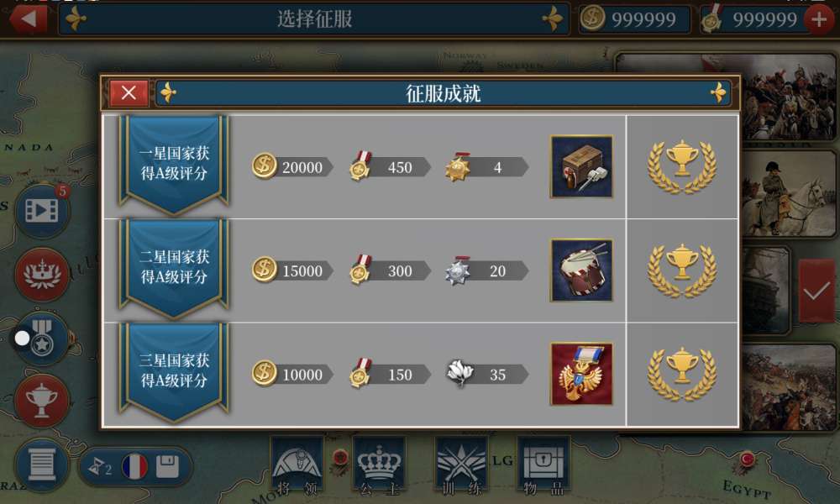This screenshot has height=504, width=840.
Task: Add medals with the red plus button
Action: (820, 20)
